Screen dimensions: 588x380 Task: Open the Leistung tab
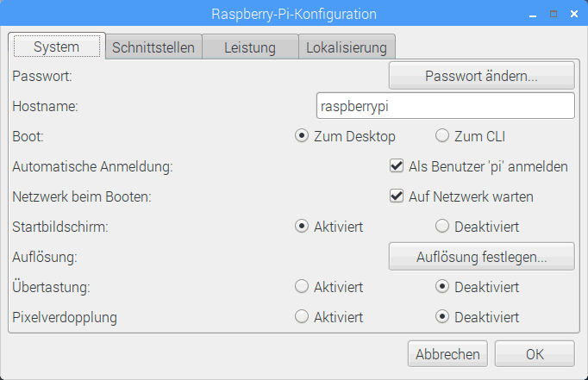(x=250, y=47)
